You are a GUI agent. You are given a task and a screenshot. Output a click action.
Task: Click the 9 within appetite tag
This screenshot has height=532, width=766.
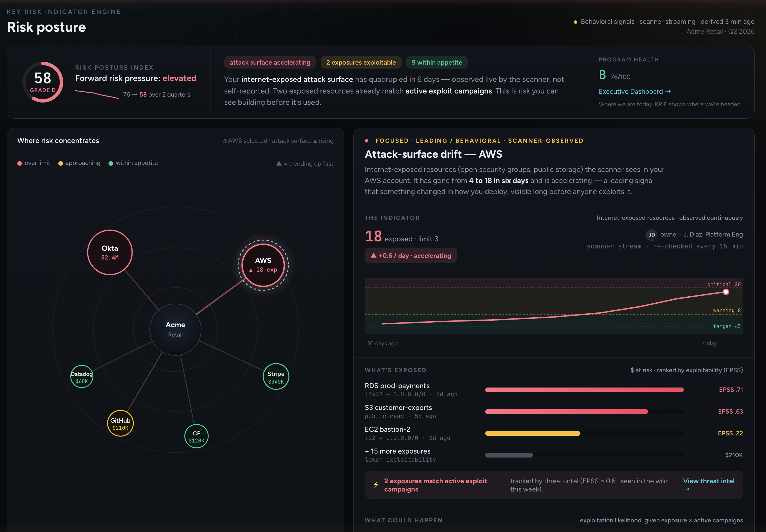click(437, 62)
